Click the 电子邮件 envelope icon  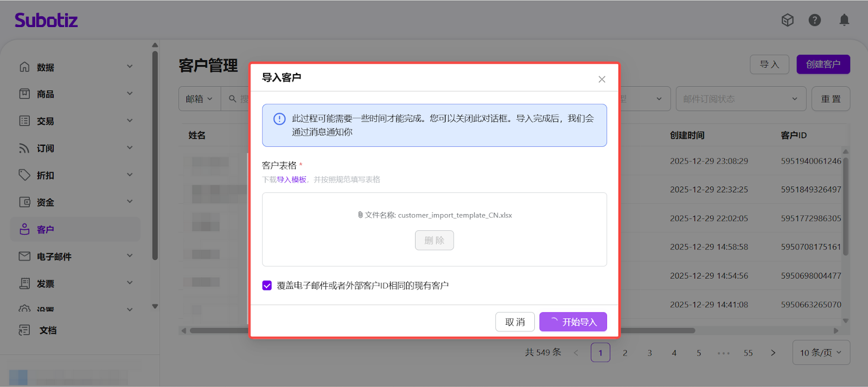pos(24,256)
